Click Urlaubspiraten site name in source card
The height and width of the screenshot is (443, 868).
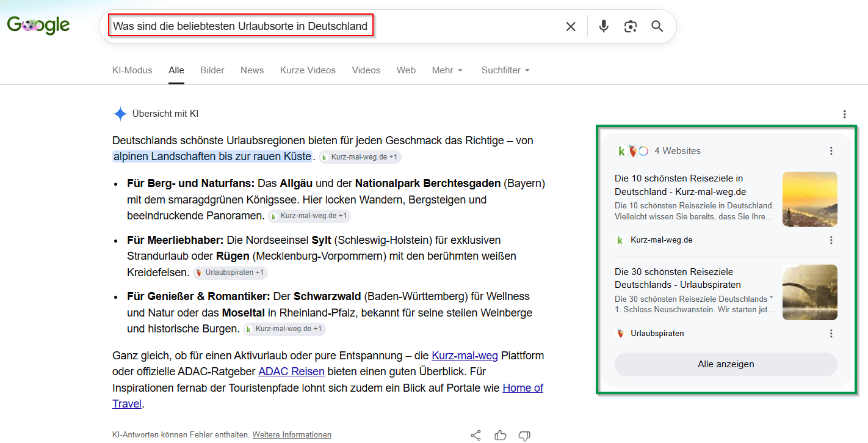657,334
